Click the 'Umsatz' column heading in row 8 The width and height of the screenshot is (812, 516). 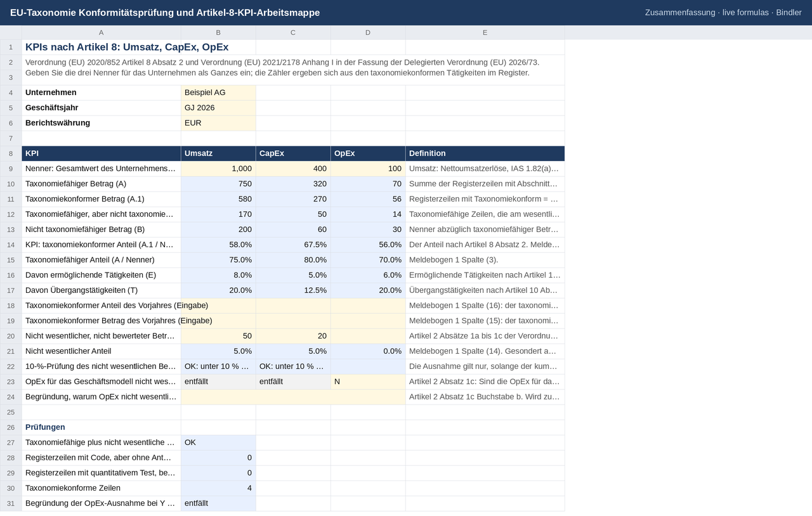coord(218,153)
